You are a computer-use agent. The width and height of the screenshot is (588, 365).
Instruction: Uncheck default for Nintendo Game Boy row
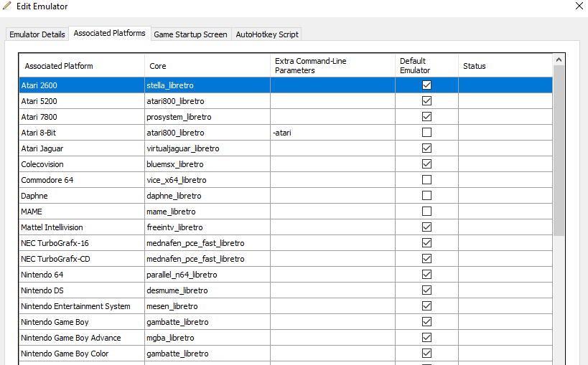(x=426, y=321)
